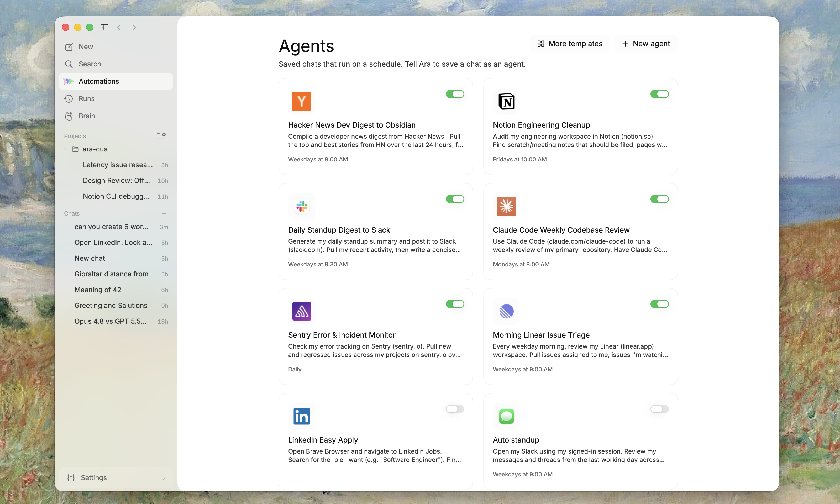The height and width of the screenshot is (504, 840).
Task: Enable the LinkedIn Easy Apply agent
Action: click(x=455, y=409)
